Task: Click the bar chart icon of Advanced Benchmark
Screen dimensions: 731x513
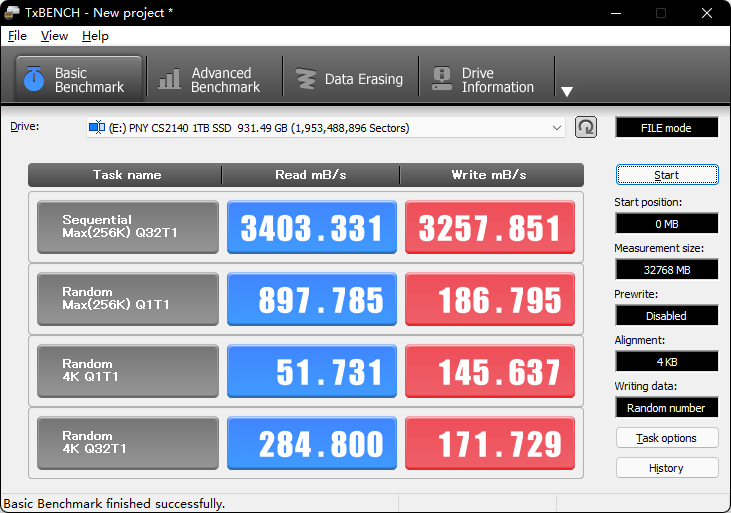Action: click(169, 79)
